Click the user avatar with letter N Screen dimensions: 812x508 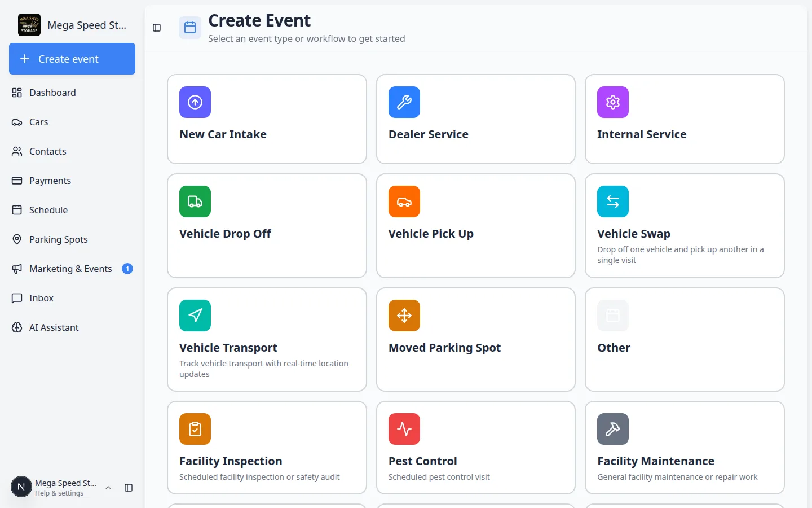(x=21, y=487)
